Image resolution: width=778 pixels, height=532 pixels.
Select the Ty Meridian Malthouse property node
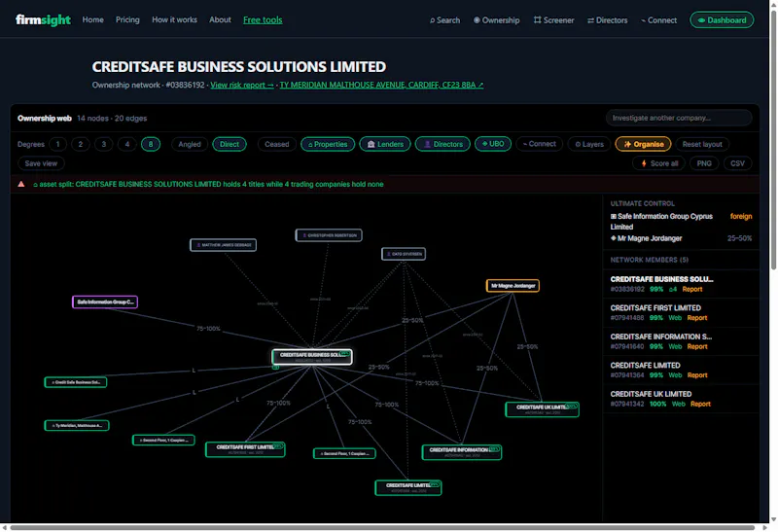pos(77,426)
